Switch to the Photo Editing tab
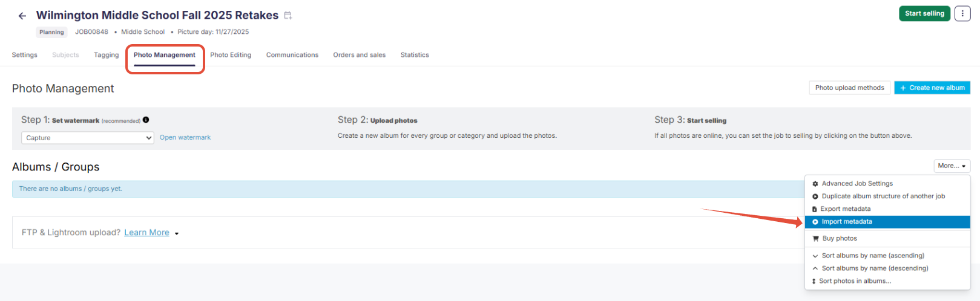Screen dimensions: 980x301 click(231, 55)
